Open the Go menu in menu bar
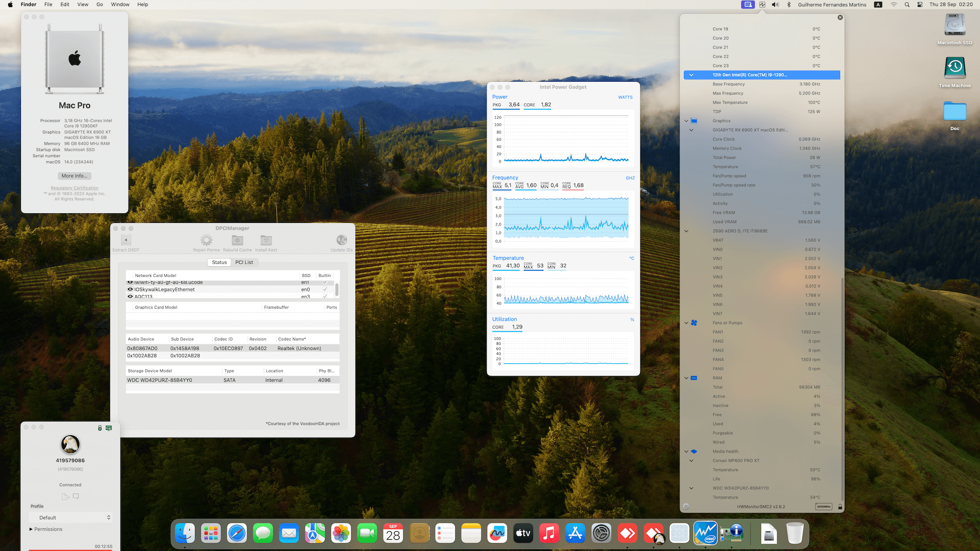Screen dimensions: 980x551 point(100,5)
